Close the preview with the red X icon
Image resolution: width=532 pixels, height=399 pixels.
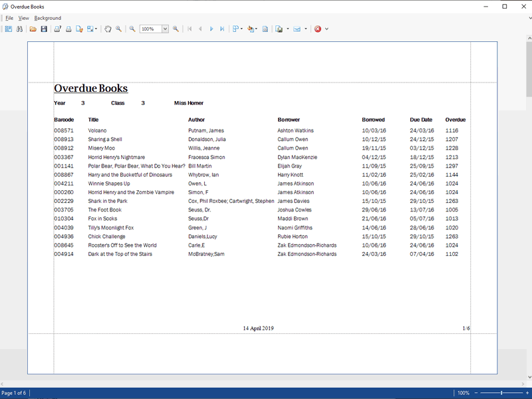coord(318,29)
